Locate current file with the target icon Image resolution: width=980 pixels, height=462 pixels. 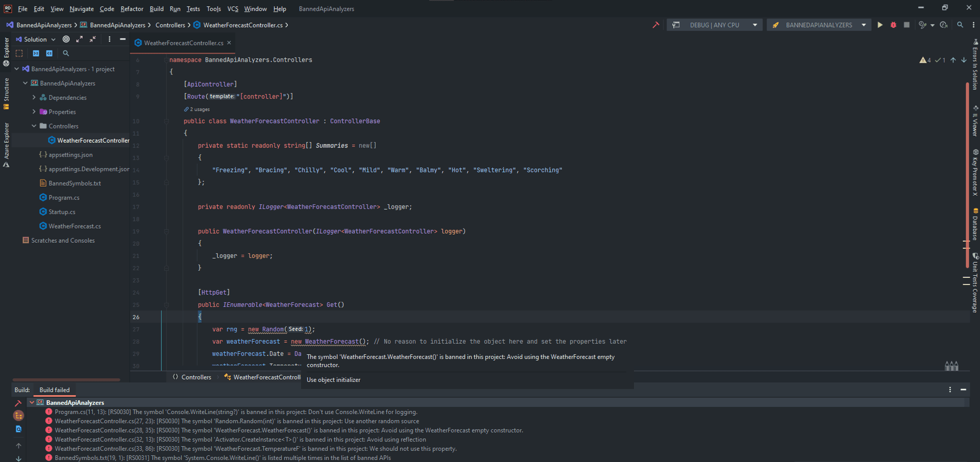coord(66,39)
